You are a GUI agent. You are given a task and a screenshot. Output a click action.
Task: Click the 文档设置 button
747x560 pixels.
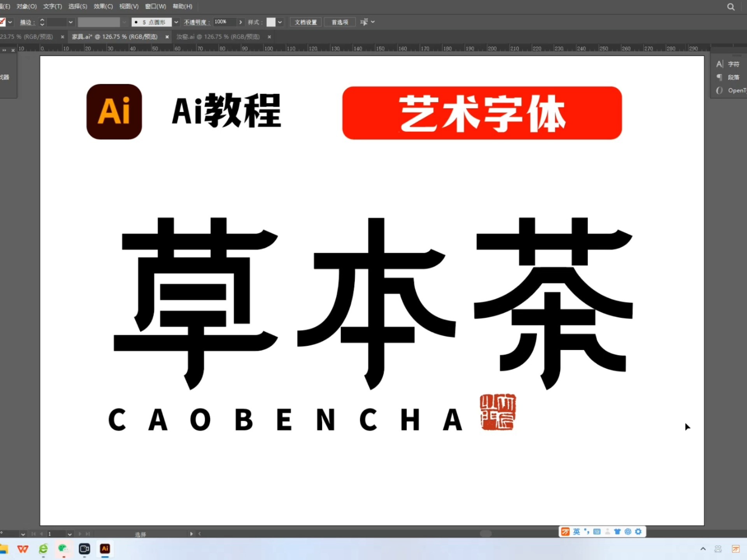click(x=306, y=22)
